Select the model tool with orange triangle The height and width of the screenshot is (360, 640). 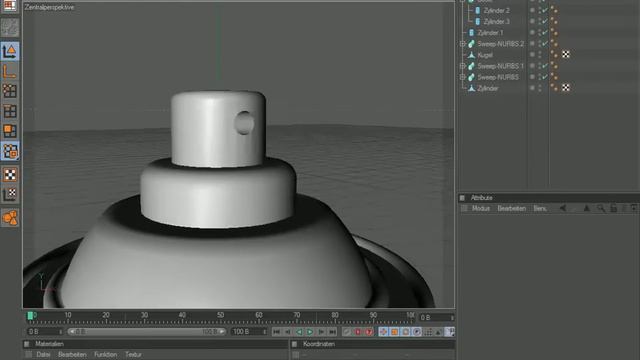[x=10, y=51]
